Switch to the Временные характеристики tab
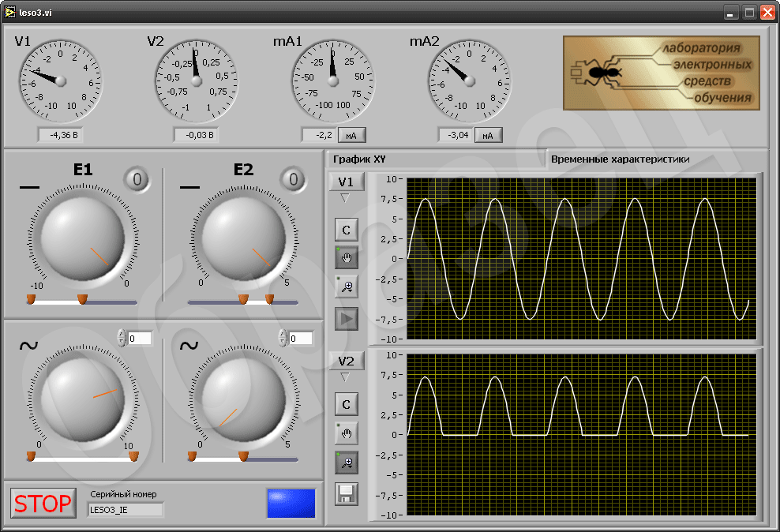The width and height of the screenshot is (780, 532). [620, 159]
